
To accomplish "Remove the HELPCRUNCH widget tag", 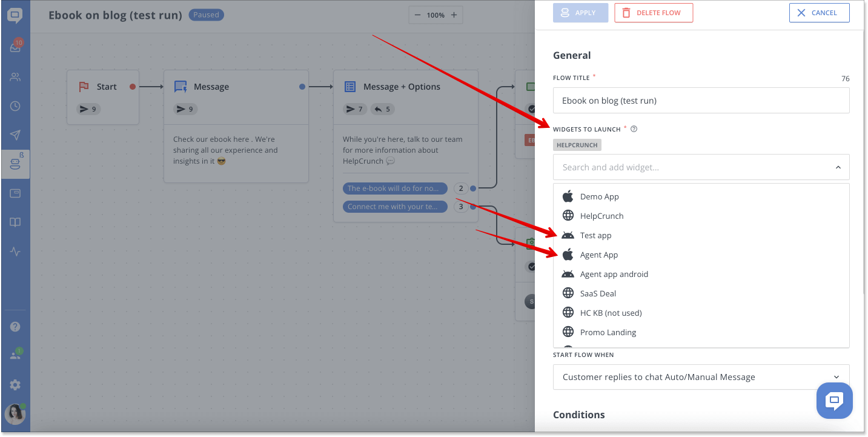I will pyautogui.click(x=577, y=145).
